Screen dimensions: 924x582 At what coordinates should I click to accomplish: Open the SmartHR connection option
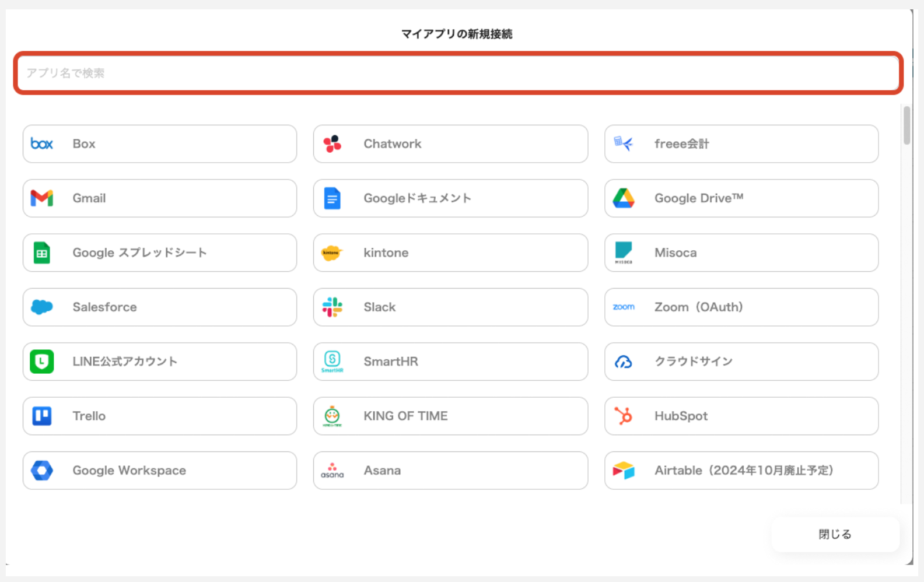pyautogui.click(x=450, y=362)
